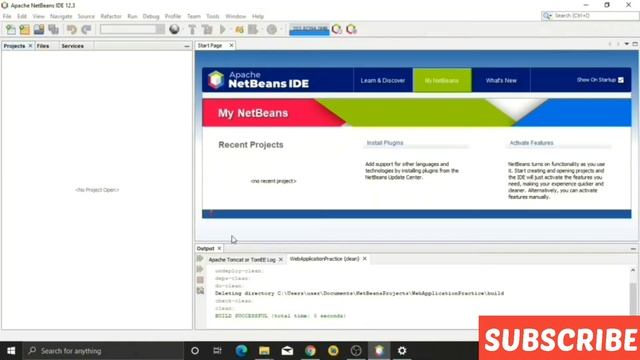Open the Navigate menu
The image size is (640, 360).
coord(61,16)
